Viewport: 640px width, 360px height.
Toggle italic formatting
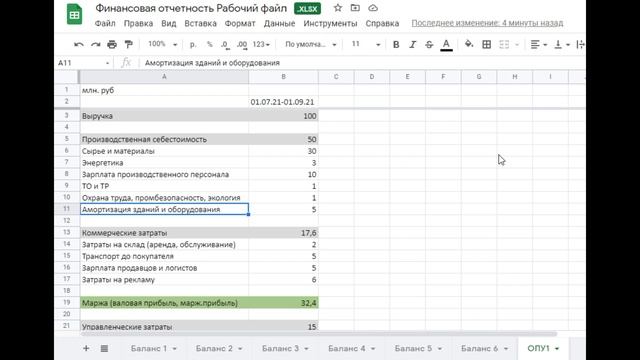click(x=412, y=44)
